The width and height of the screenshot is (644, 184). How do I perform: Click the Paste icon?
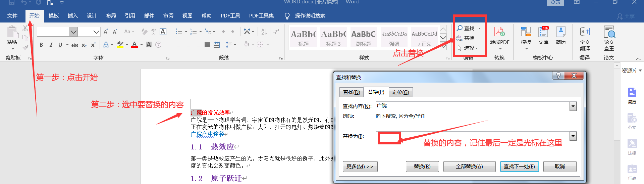(12, 32)
